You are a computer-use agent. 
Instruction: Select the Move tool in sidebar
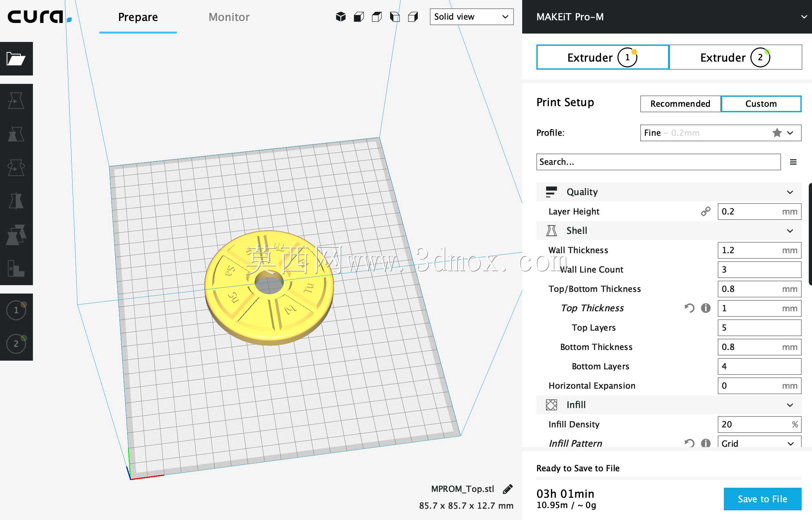tap(16, 101)
